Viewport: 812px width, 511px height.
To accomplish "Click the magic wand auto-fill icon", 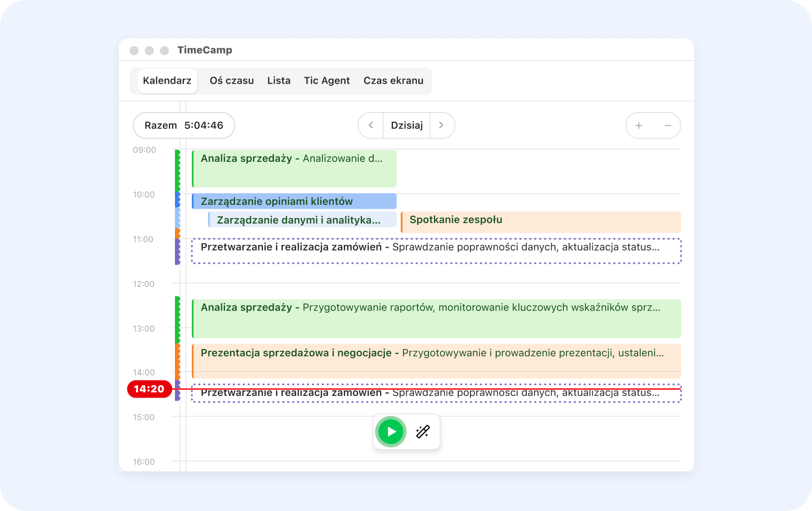I will click(x=423, y=432).
